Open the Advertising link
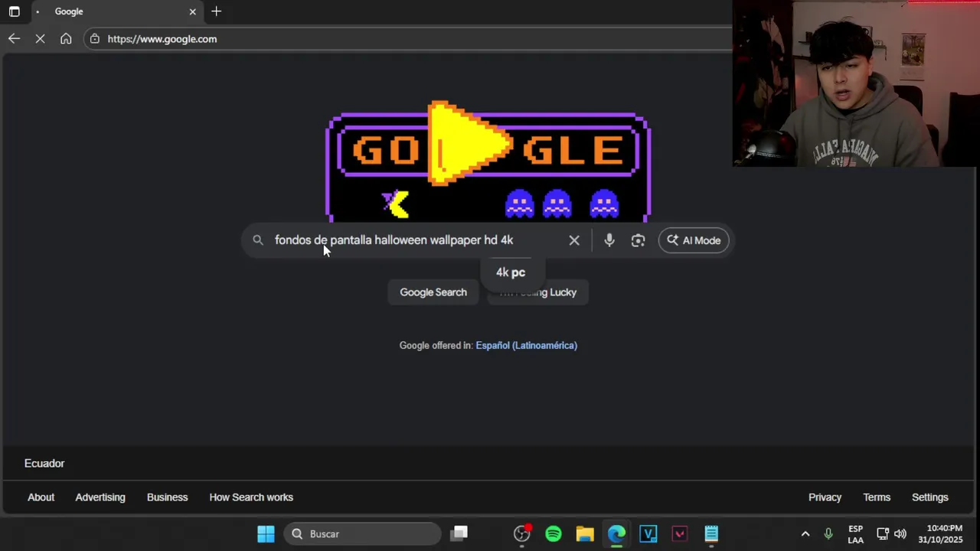 [x=100, y=497]
